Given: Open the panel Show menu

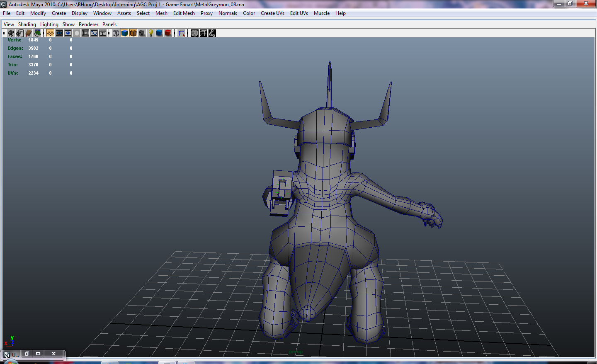Looking at the screenshot, I should (68, 24).
